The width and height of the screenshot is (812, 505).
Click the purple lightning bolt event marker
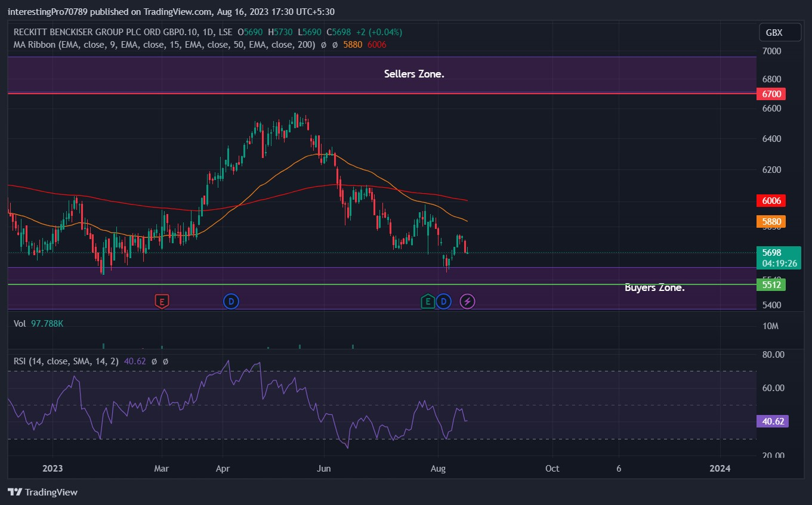pyautogui.click(x=467, y=301)
